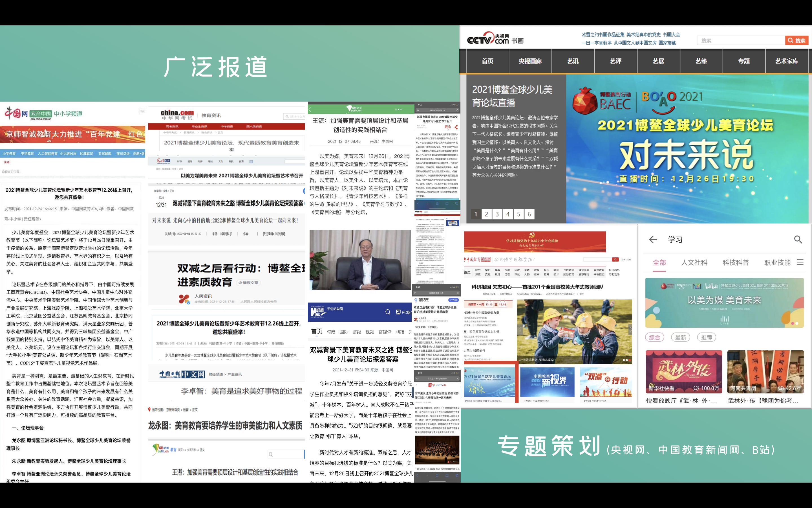Switch to the 科技科普 tab
This screenshot has height=508, width=812.
pos(736,263)
